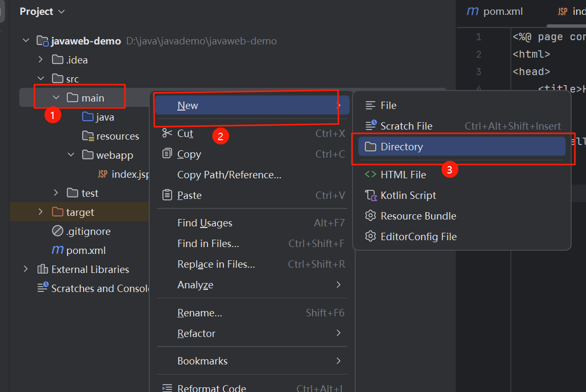
Task: Click the Copy icon in context menu
Action: (167, 153)
